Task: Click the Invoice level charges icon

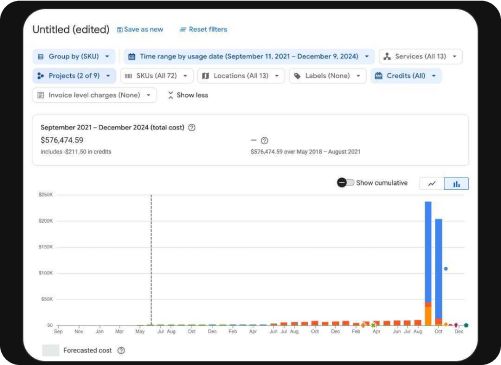Action: (x=41, y=95)
